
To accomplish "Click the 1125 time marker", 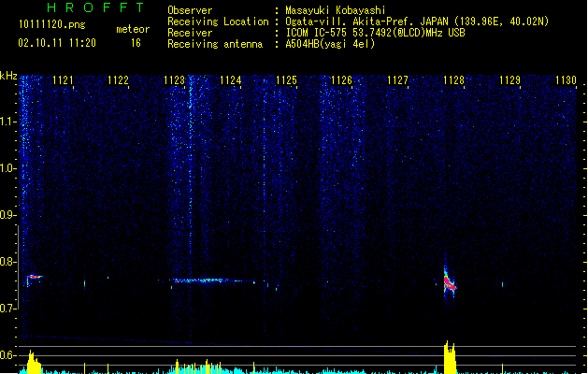I will coord(286,80).
